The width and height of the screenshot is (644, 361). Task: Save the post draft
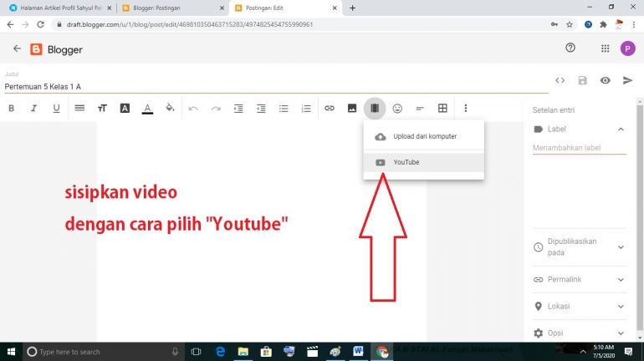pyautogui.click(x=582, y=80)
